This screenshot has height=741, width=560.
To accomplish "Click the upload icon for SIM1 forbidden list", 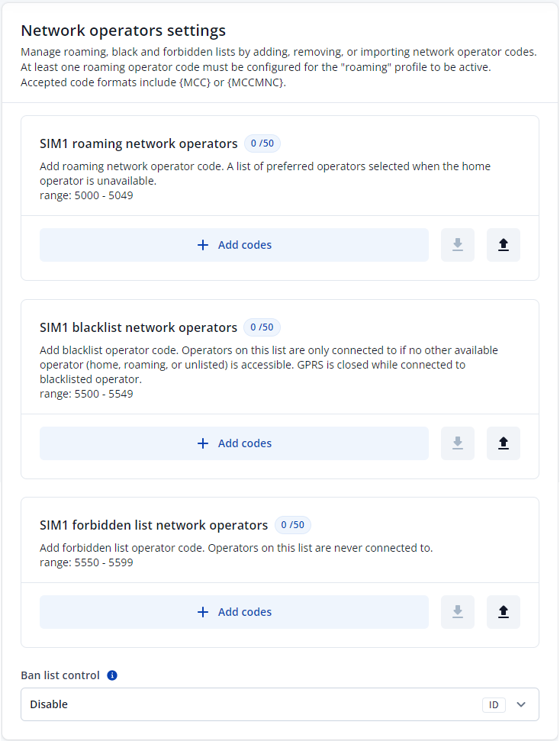I will tap(503, 612).
